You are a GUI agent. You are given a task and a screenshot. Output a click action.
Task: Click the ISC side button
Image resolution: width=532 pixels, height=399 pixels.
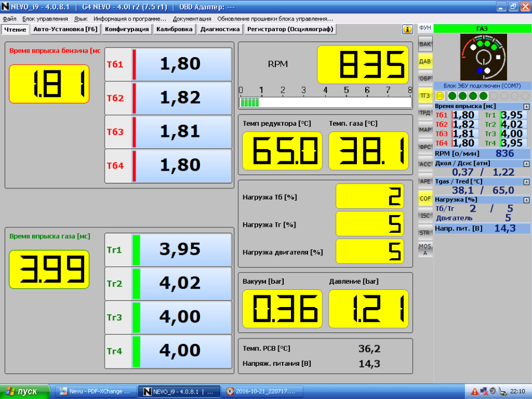point(425,216)
